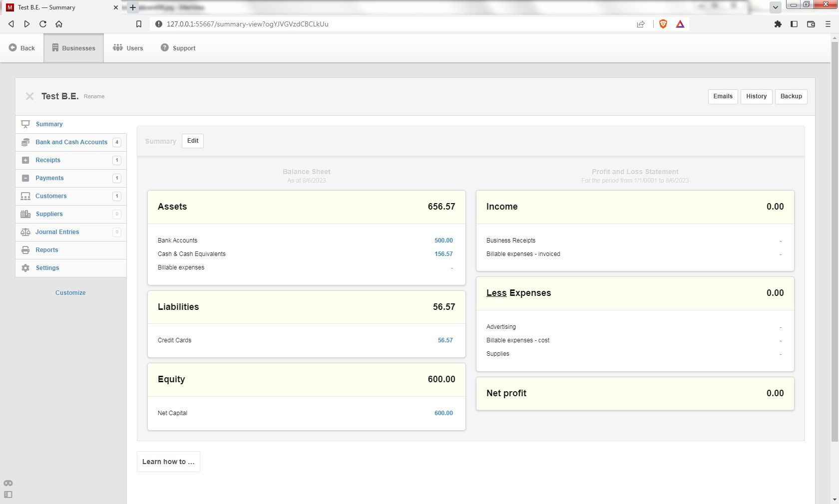
Task: Open the tab search dropdown arrow
Action: tap(776, 7)
